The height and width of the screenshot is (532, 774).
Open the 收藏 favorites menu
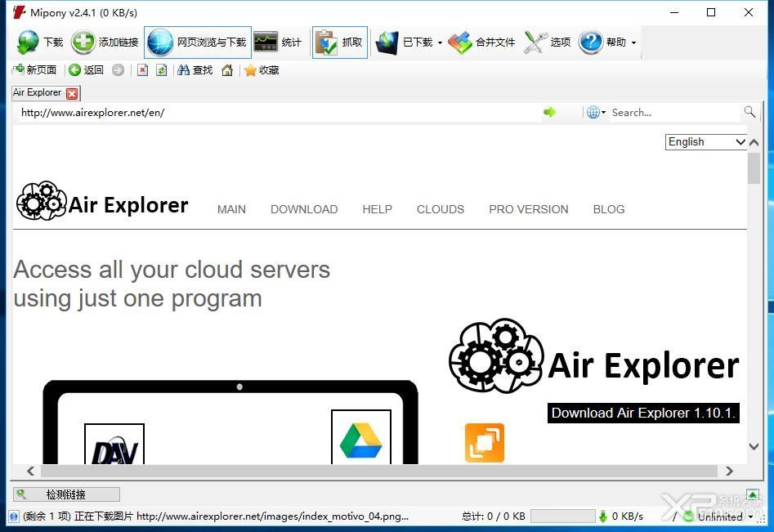262,70
